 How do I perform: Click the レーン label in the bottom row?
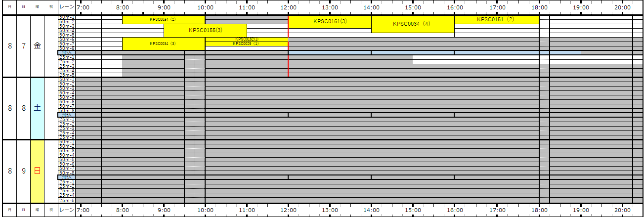(66, 210)
